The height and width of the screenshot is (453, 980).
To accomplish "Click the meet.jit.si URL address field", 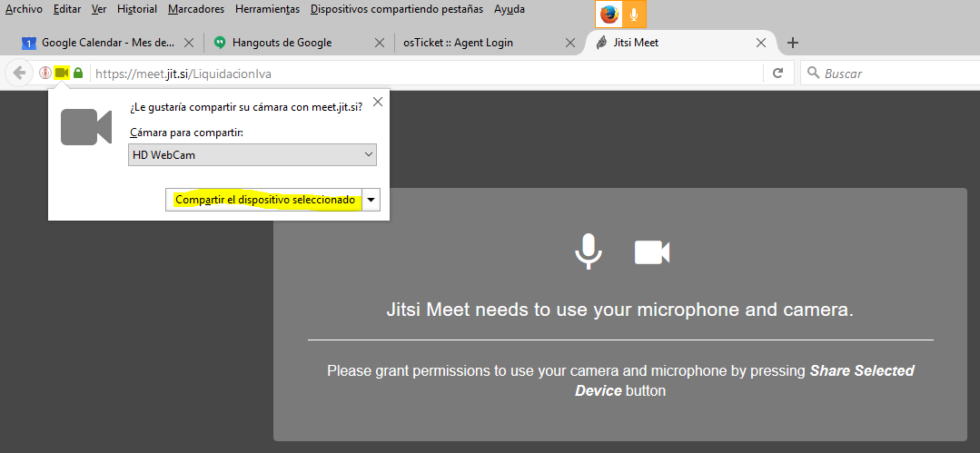I will 428,74.
